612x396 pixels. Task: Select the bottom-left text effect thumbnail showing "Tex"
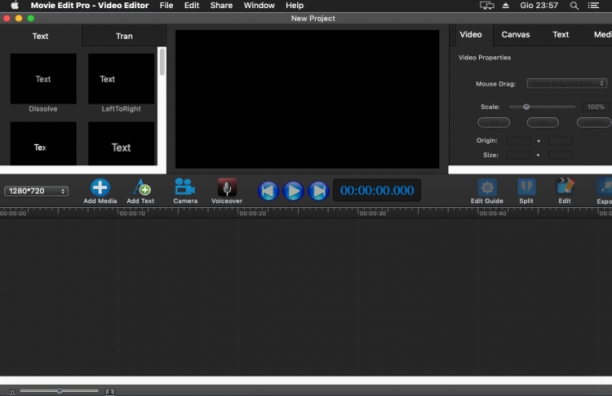[43, 143]
